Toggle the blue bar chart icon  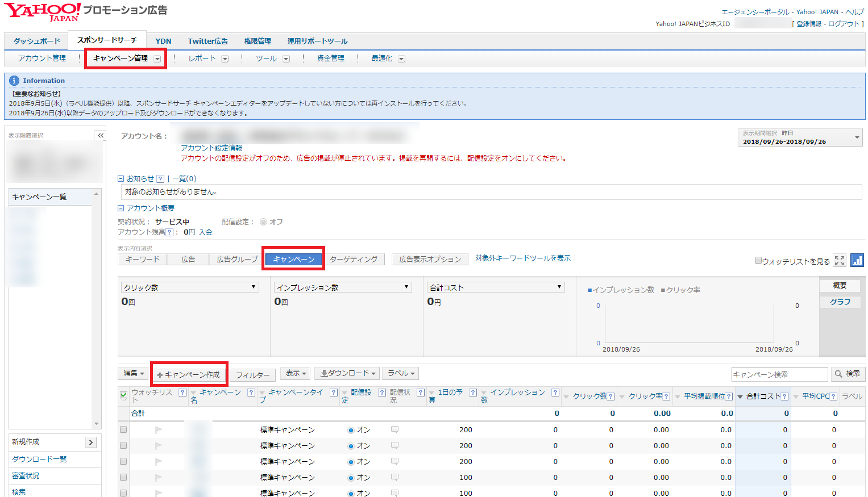[857, 260]
